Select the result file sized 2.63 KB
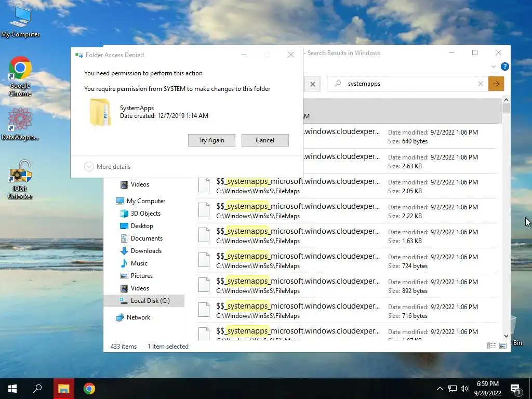This screenshot has height=399, width=532. tap(401, 161)
